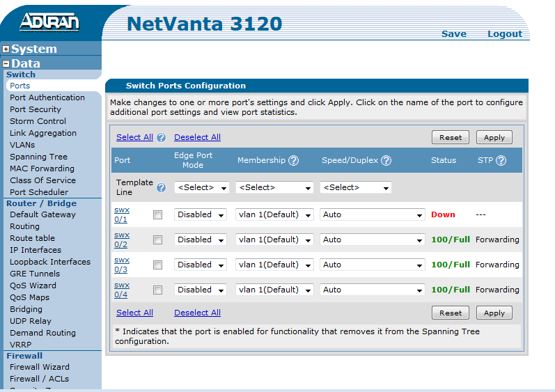Open Speed/Duplex dropdown for swx 0/1
The height and width of the screenshot is (392, 555).
point(373,214)
